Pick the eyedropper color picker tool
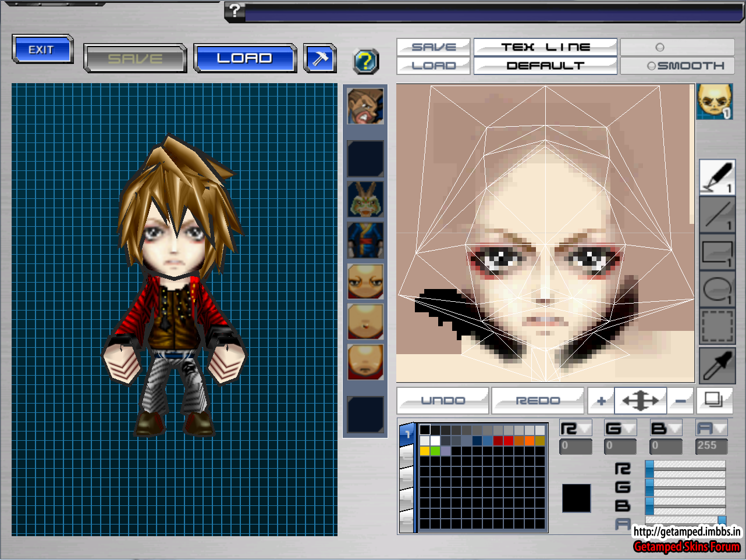The image size is (746, 560). click(x=717, y=366)
